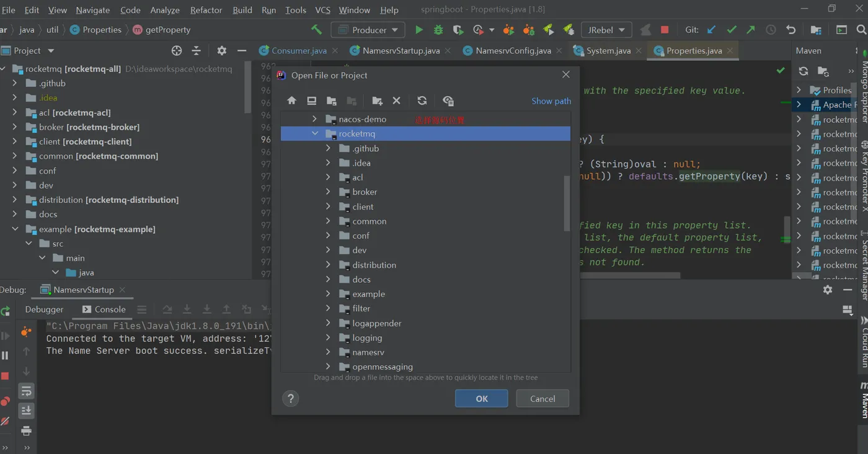
Task: Toggle soft-wrap in Debug console
Action: (x=26, y=391)
